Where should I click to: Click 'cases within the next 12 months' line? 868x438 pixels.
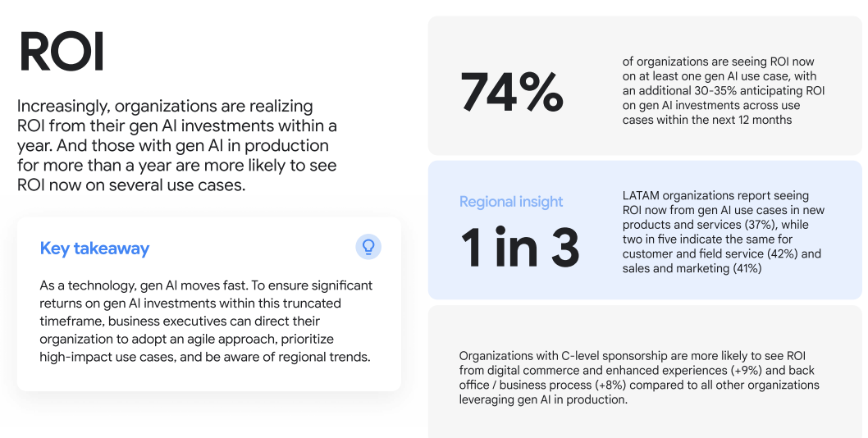[707, 120]
